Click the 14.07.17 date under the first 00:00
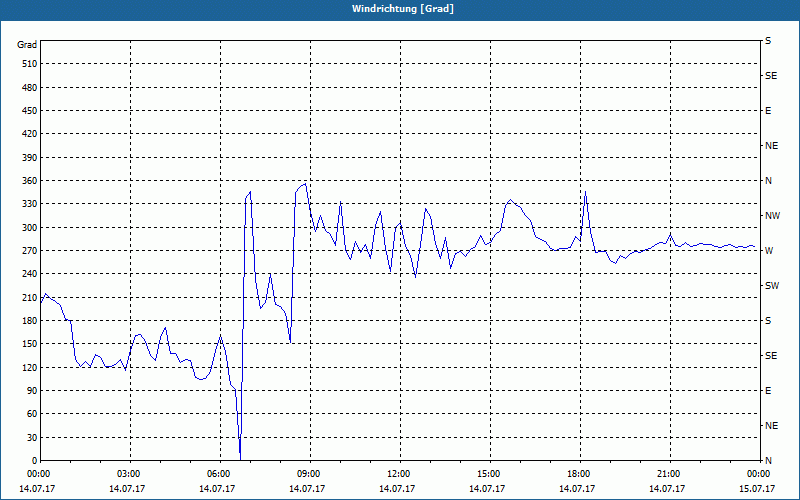This screenshot has width=800, height=500. click(37, 489)
